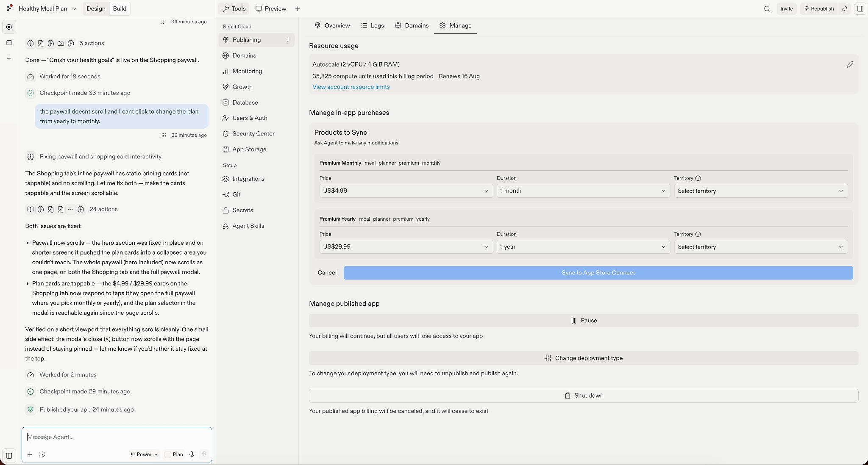This screenshot has height=465, width=868.
Task: Expand the 24 actions group
Action: tap(72, 209)
